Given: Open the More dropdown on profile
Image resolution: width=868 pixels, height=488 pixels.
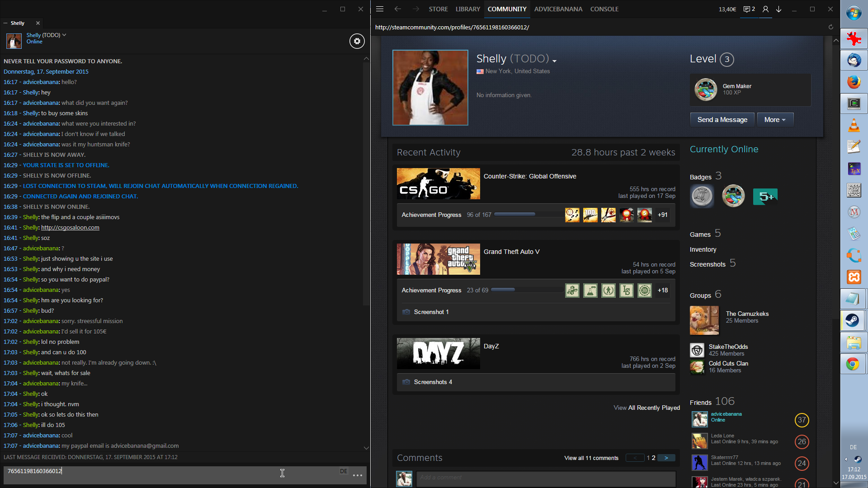Looking at the screenshot, I should click(x=775, y=120).
